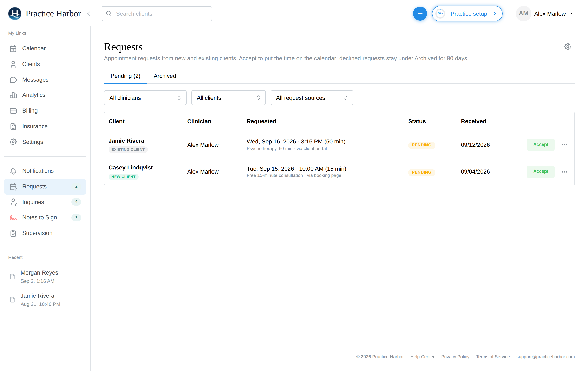Click the Messages bubble icon
The image size is (588, 371).
point(13,80)
